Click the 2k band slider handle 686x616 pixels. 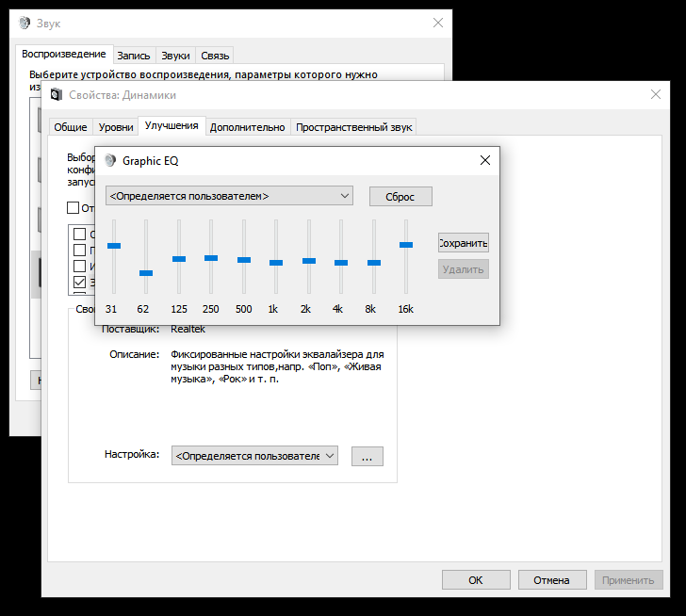click(309, 261)
